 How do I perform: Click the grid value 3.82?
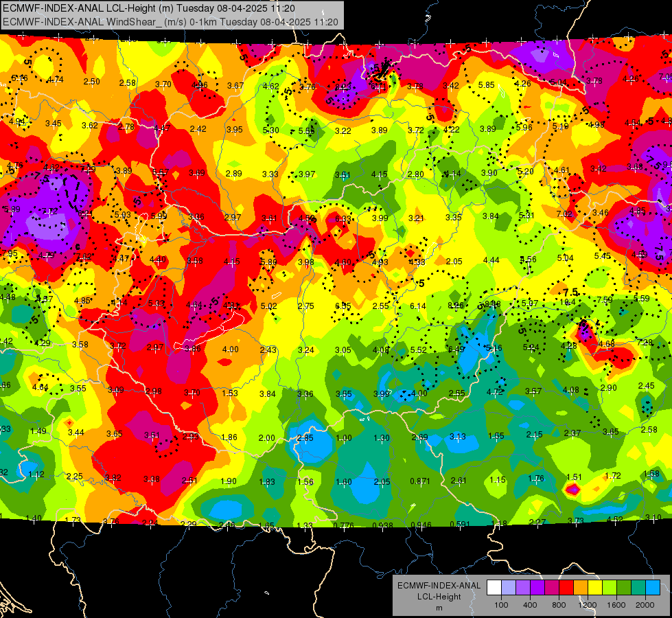[x=113, y=477]
